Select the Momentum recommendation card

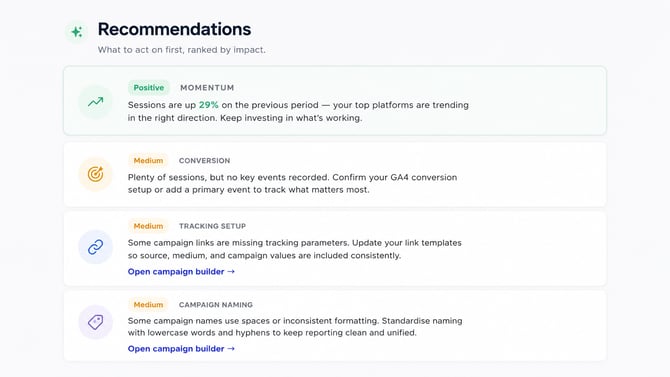[x=335, y=101]
